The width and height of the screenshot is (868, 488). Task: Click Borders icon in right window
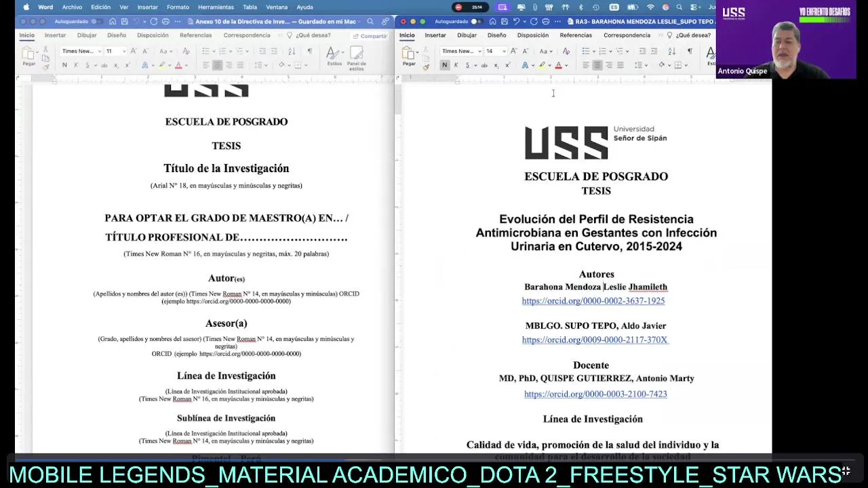678,65
